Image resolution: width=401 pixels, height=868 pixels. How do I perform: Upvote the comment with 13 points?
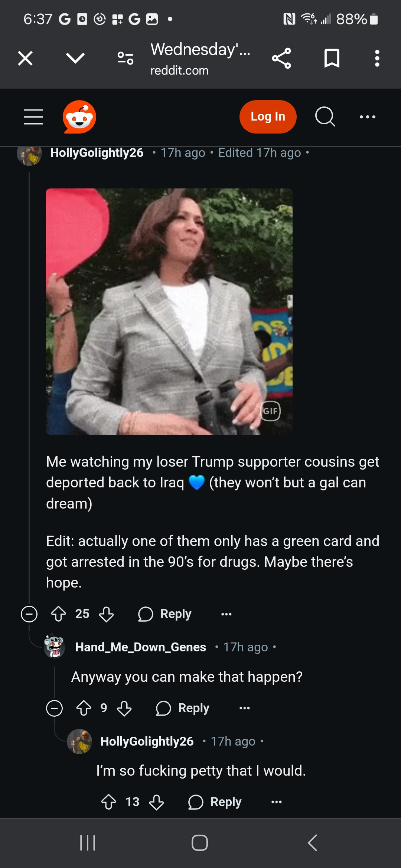[x=109, y=802]
